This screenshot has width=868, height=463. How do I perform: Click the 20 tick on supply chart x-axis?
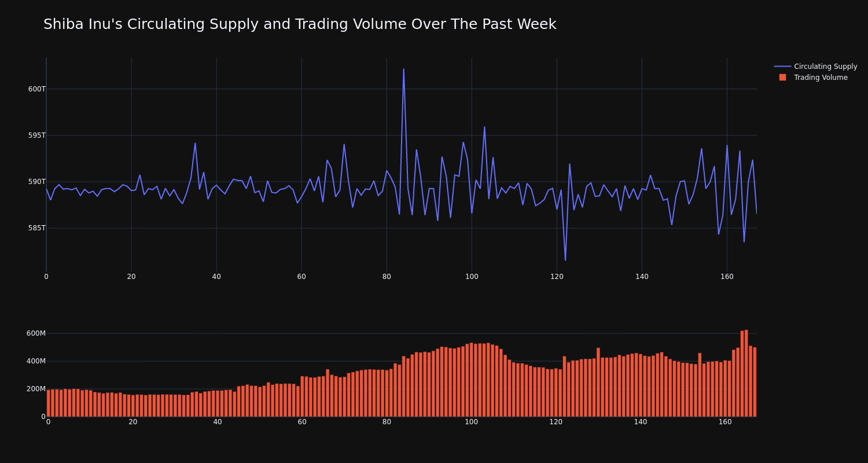[x=131, y=277]
